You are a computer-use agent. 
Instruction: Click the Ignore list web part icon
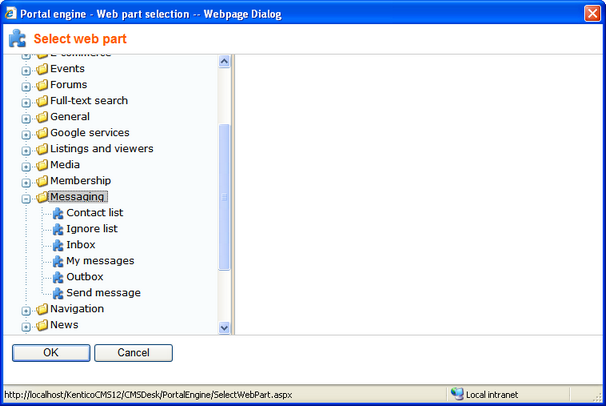(58, 229)
